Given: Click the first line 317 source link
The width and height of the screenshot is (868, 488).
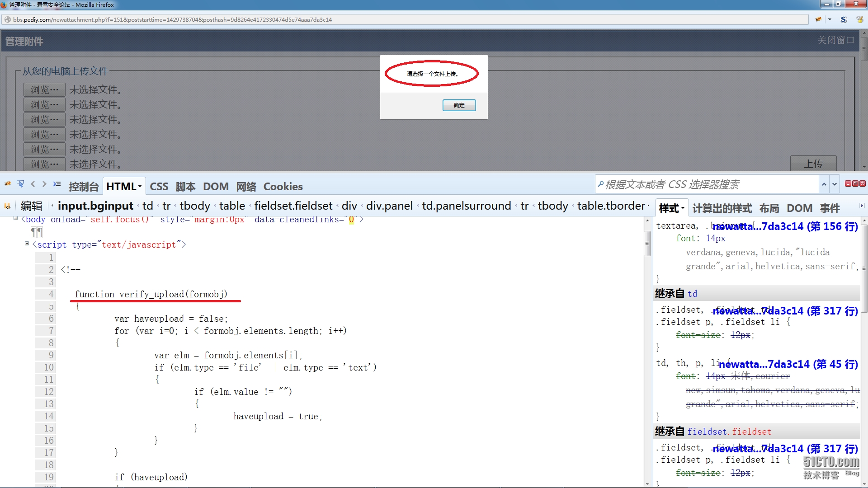Looking at the screenshot, I should [785, 311].
